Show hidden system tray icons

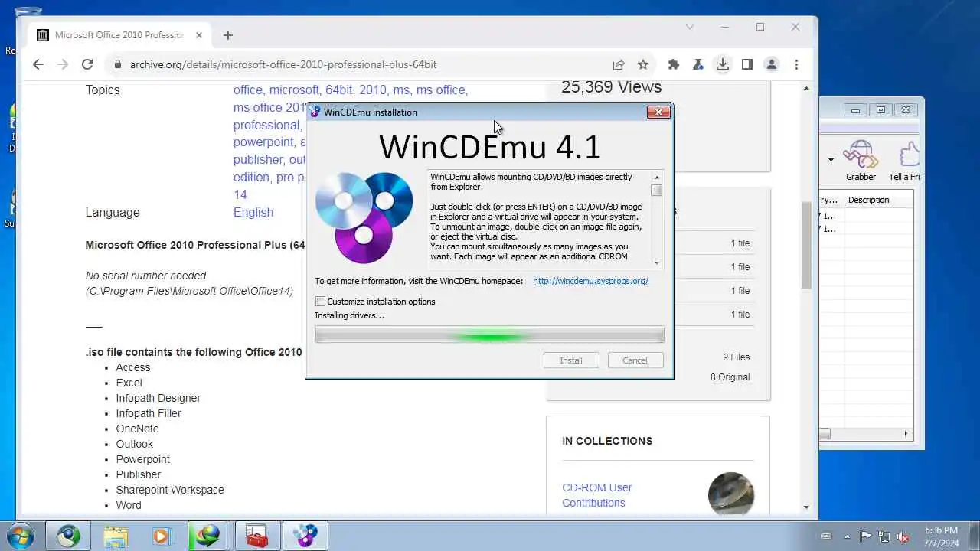847,536
